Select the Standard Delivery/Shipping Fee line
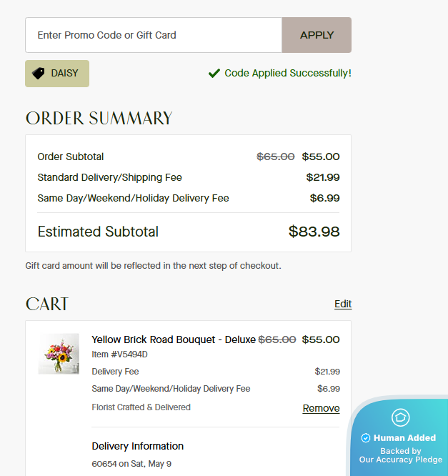 tap(188, 177)
